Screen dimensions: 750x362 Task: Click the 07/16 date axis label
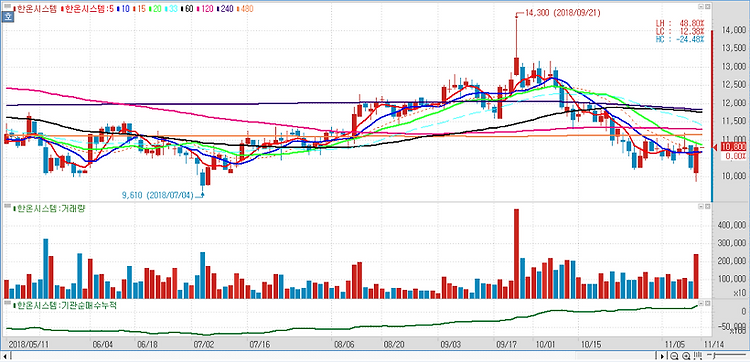(260, 343)
